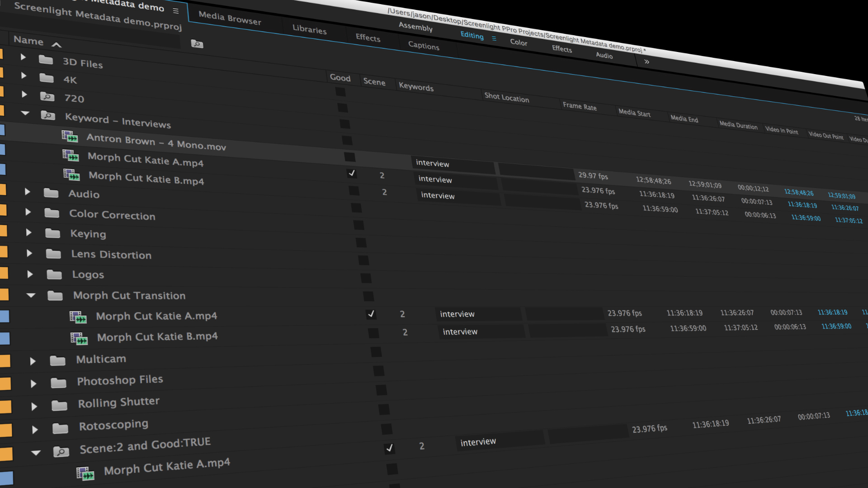Select the Lens Distortion folder icon
The height and width of the screenshot is (488, 868).
tap(53, 253)
